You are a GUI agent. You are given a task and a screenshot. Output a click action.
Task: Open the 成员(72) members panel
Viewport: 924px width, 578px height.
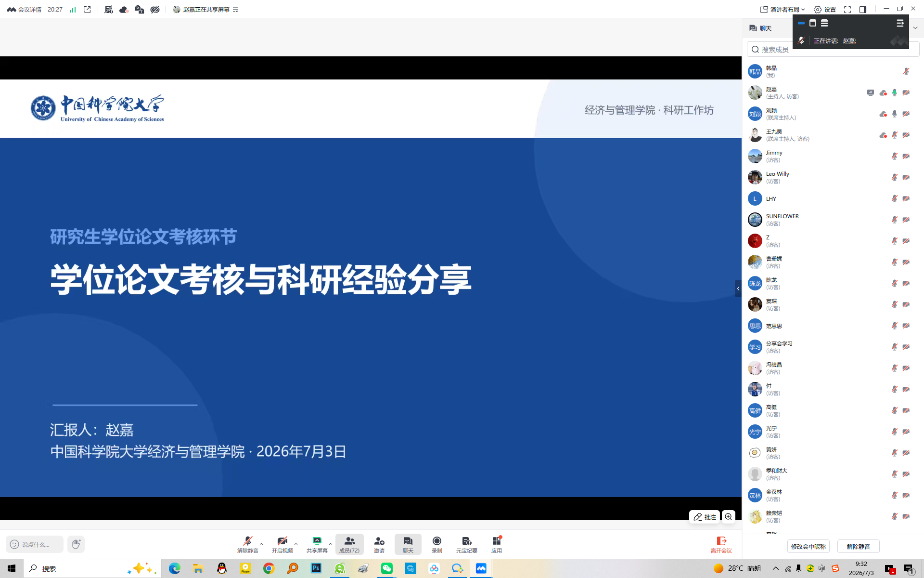349,544
